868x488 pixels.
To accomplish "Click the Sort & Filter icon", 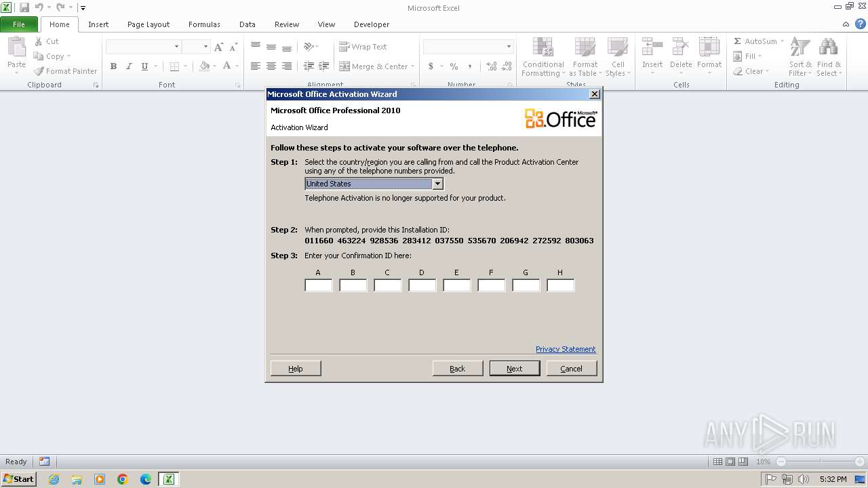I will 800,47.
